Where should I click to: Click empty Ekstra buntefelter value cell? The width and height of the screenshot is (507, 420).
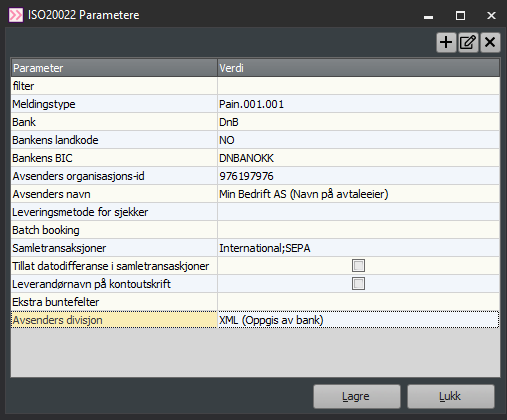tap(358, 302)
